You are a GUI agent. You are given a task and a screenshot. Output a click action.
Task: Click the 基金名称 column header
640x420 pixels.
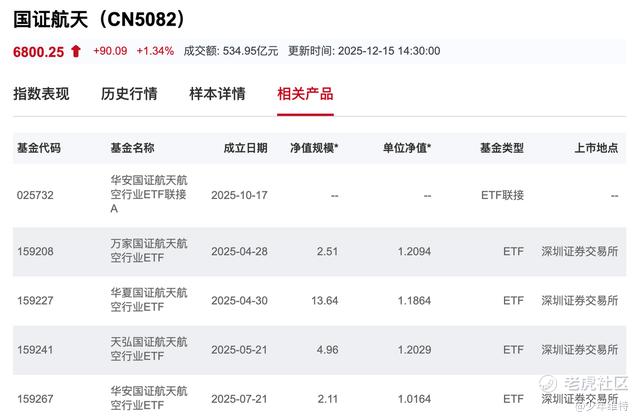[132, 148]
